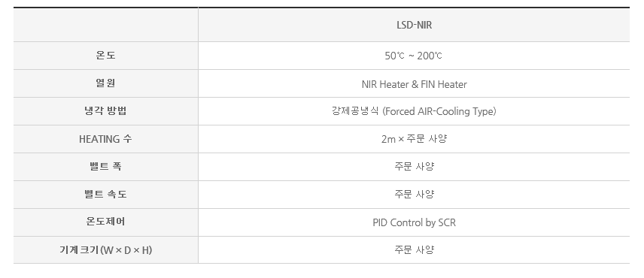Image resolution: width=644 pixels, height=278 pixels.
Task: Select the 기계크기(W × D × H) label
Action: 105,249
